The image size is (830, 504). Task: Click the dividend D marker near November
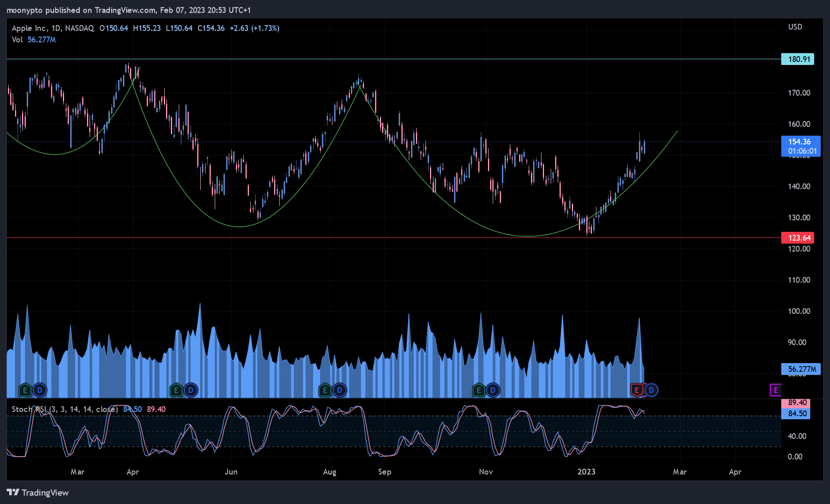pos(493,390)
